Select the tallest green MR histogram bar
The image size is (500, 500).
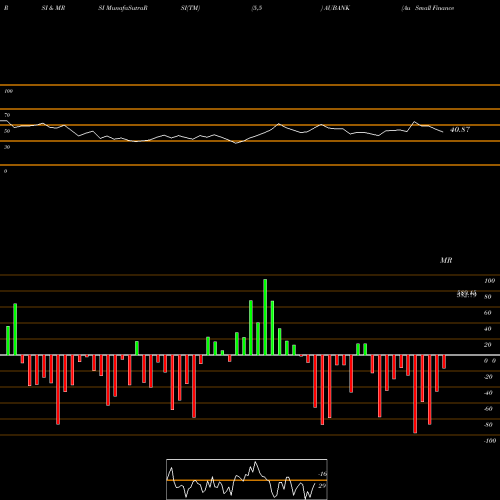[x=265, y=317]
